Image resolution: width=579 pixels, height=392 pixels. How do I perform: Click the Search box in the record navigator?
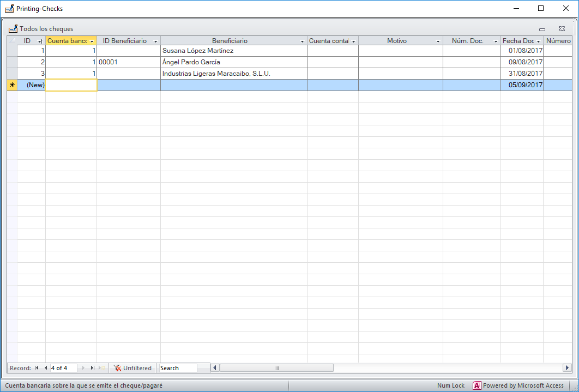coord(178,368)
